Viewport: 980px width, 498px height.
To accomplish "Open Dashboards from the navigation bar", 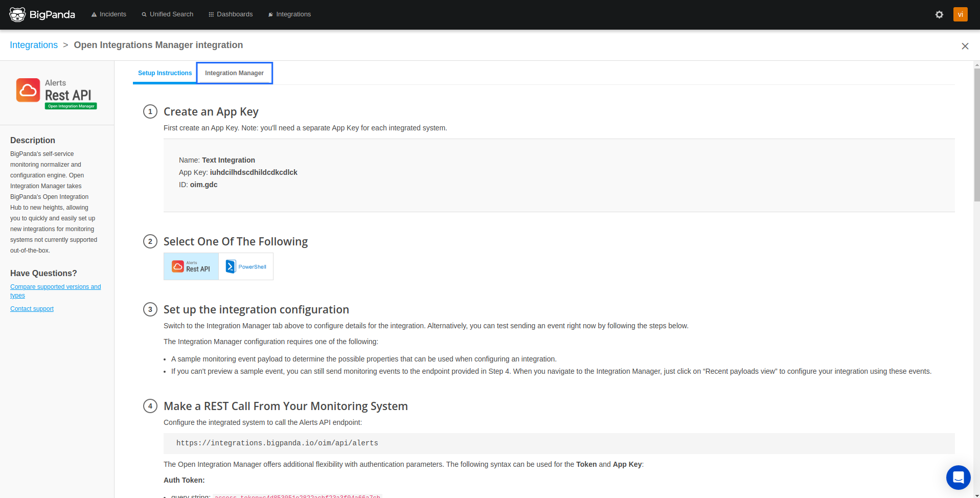I will [x=234, y=14].
